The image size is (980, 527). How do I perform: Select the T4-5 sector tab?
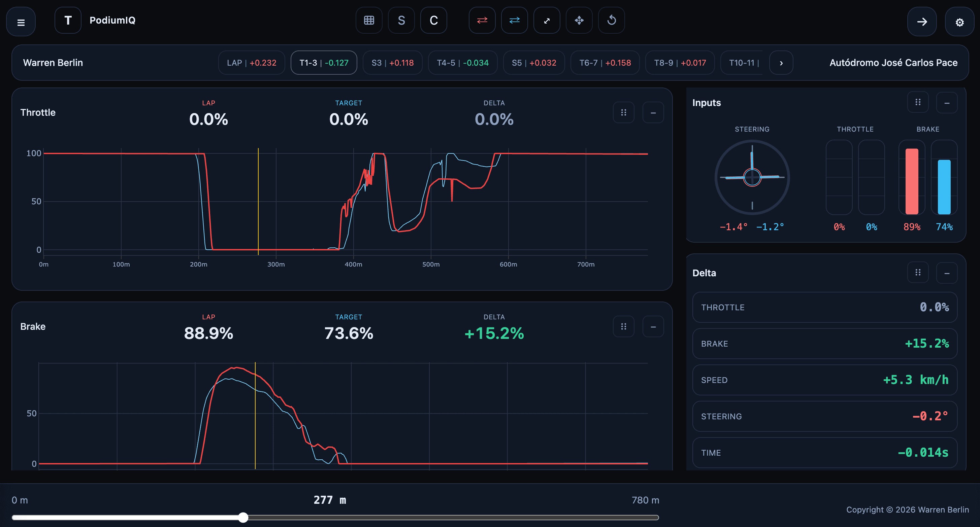[x=463, y=63]
